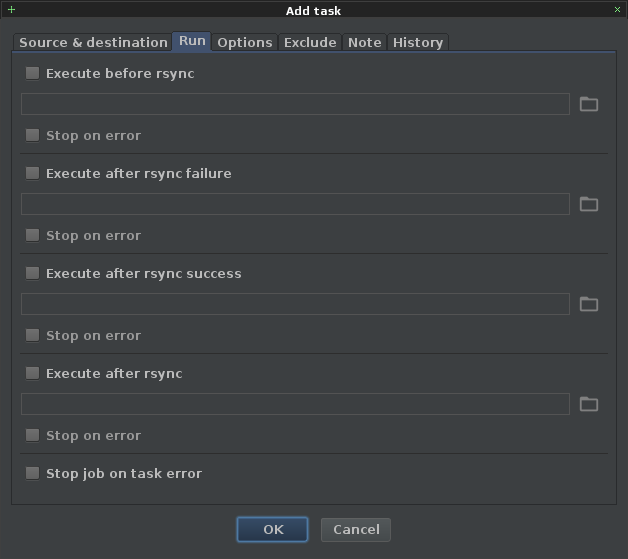Enable Execute after rsync failure checkbox
The image size is (628, 559).
32,173
